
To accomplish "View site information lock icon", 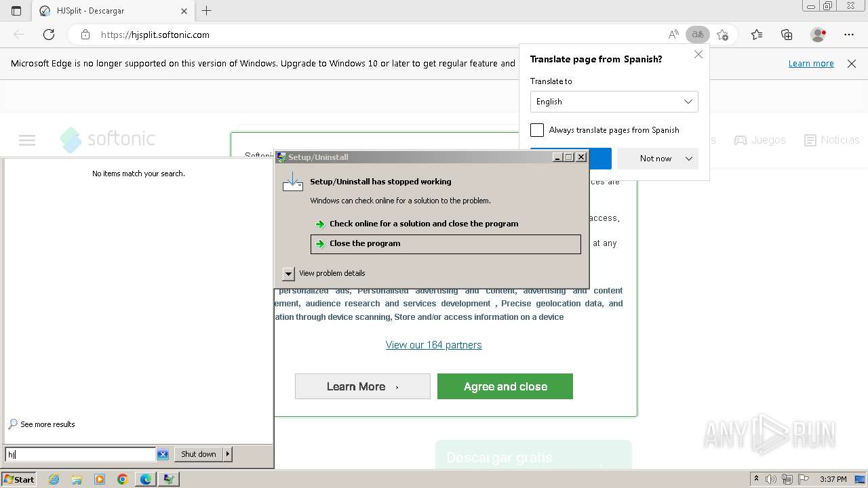I will click(85, 35).
